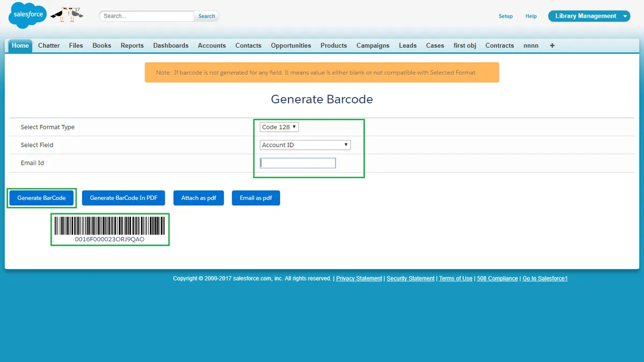Viewport: 644px width, 362px height.
Task: Open the nnnn tab
Action: [x=531, y=46]
